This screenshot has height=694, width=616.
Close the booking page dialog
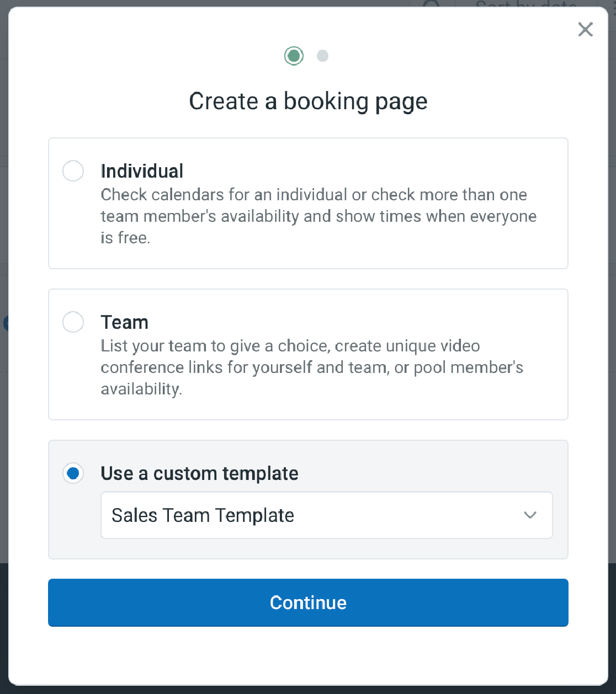point(585,30)
